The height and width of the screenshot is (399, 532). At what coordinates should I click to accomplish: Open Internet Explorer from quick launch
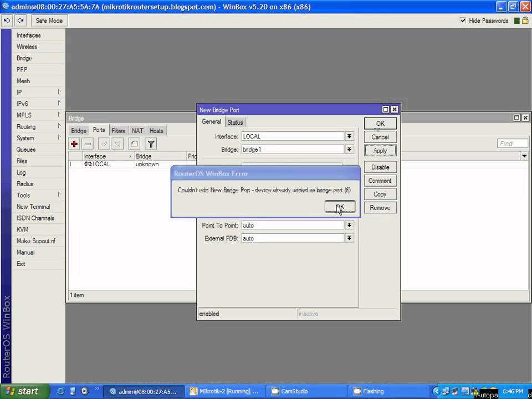pos(61,391)
